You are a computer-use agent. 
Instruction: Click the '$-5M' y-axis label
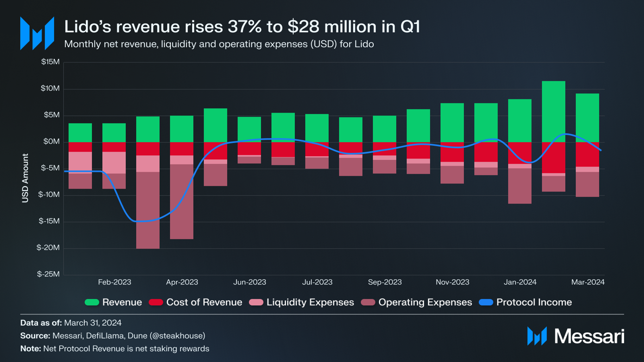point(51,168)
